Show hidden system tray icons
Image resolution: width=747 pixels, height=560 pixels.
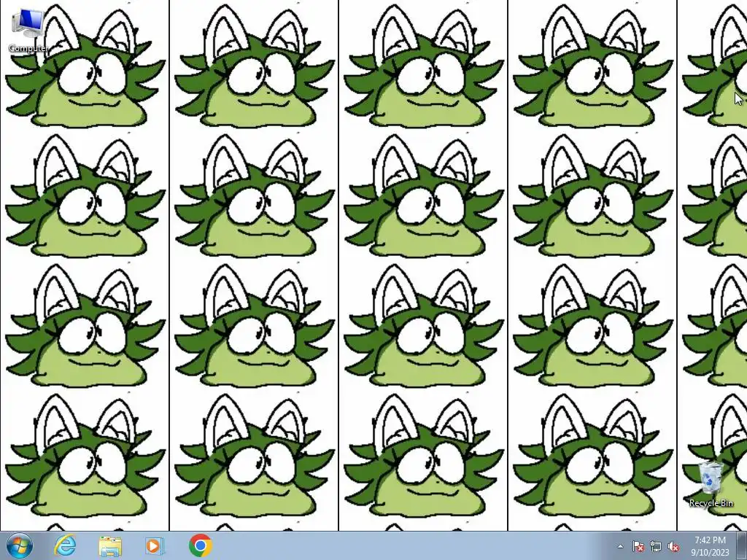pyautogui.click(x=620, y=546)
